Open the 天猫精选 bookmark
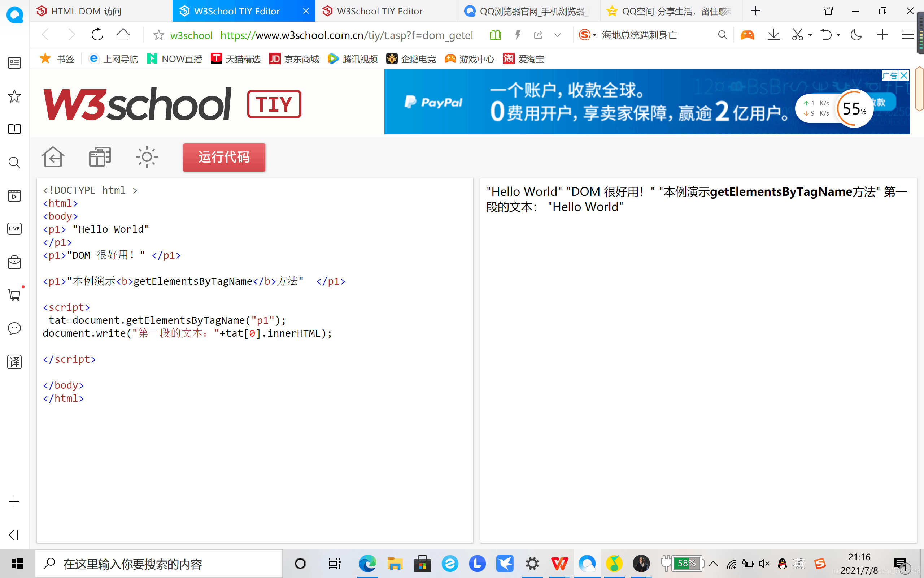 [x=236, y=59]
